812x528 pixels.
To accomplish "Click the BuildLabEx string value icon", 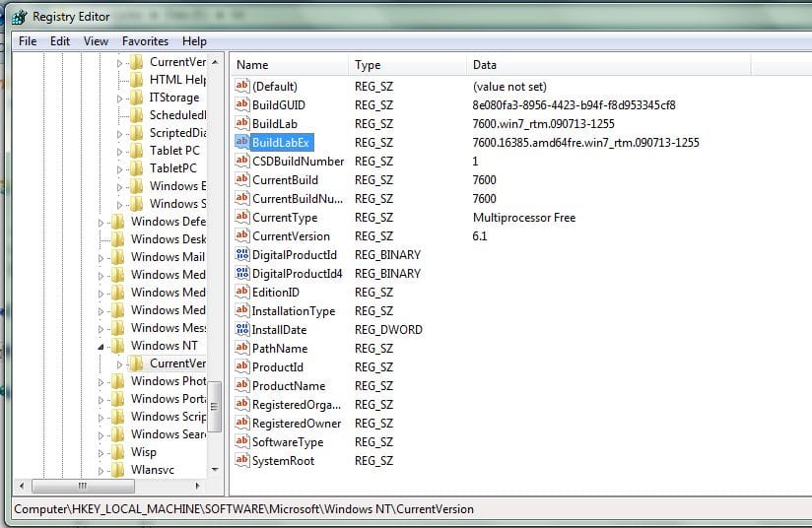I will [241, 142].
